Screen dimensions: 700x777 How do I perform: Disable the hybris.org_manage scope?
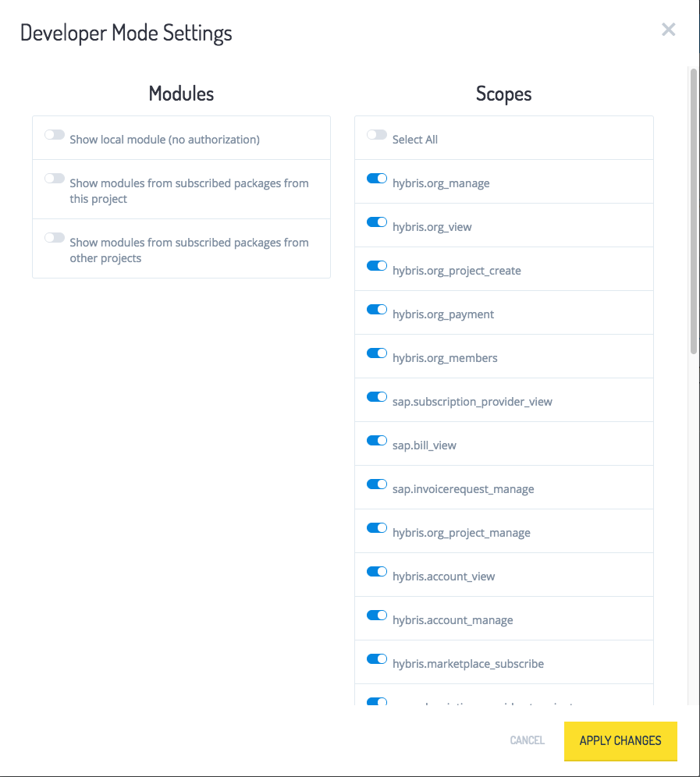click(376, 178)
